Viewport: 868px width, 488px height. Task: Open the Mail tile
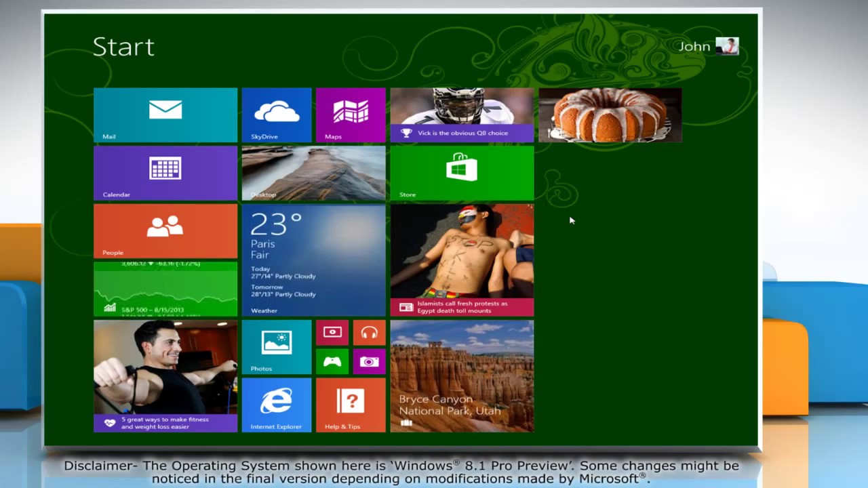pyautogui.click(x=165, y=115)
